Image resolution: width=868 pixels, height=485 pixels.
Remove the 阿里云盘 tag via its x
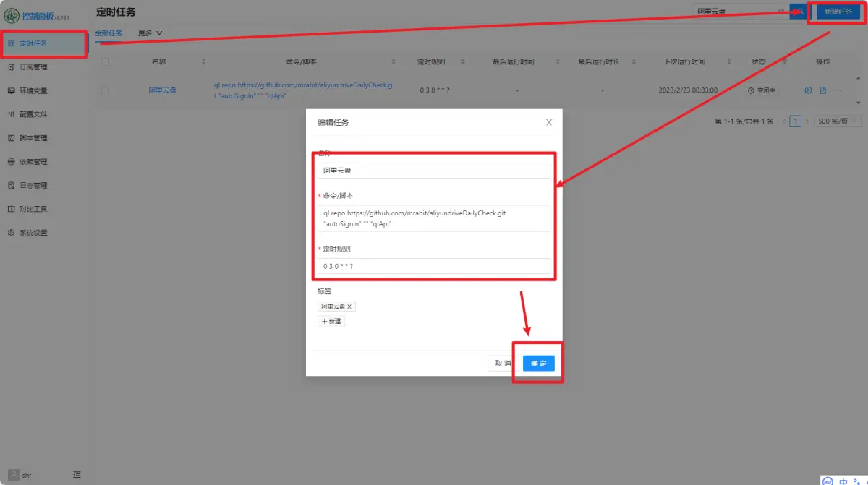tap(349, 306)
